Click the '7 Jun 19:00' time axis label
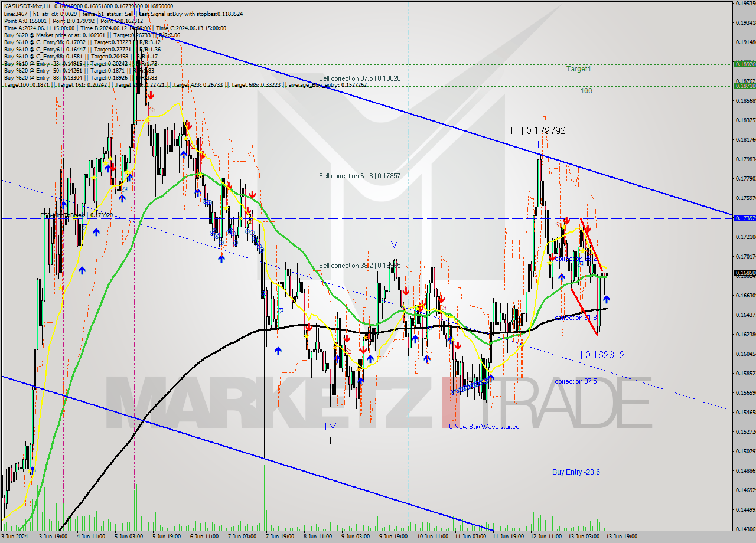Image resolution: width=756 pixels, height=543 pixels. (x=279, y=537)
